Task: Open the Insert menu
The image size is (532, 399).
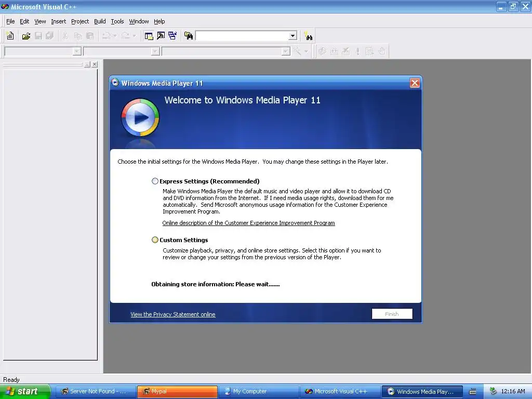Action: [x=58, y=21]
